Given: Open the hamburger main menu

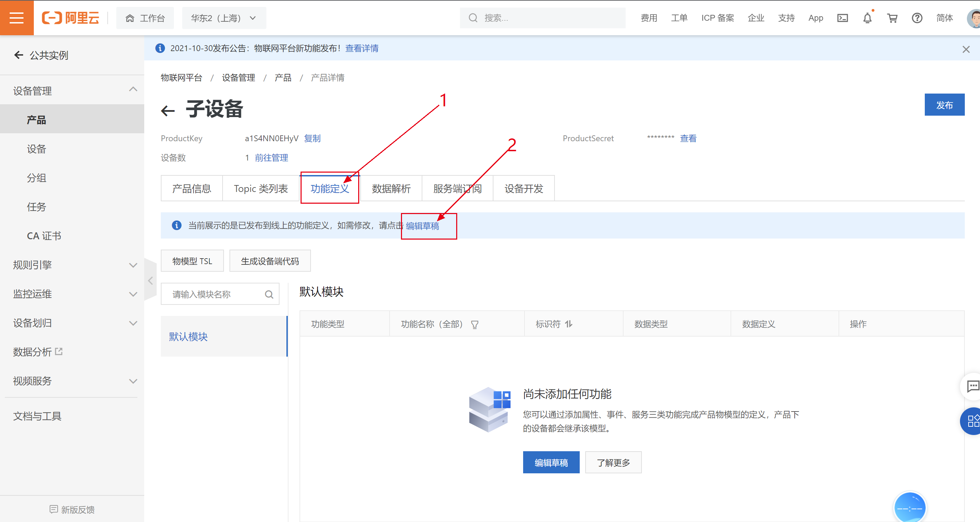Looking at the screenshot, I should point(16,18).
